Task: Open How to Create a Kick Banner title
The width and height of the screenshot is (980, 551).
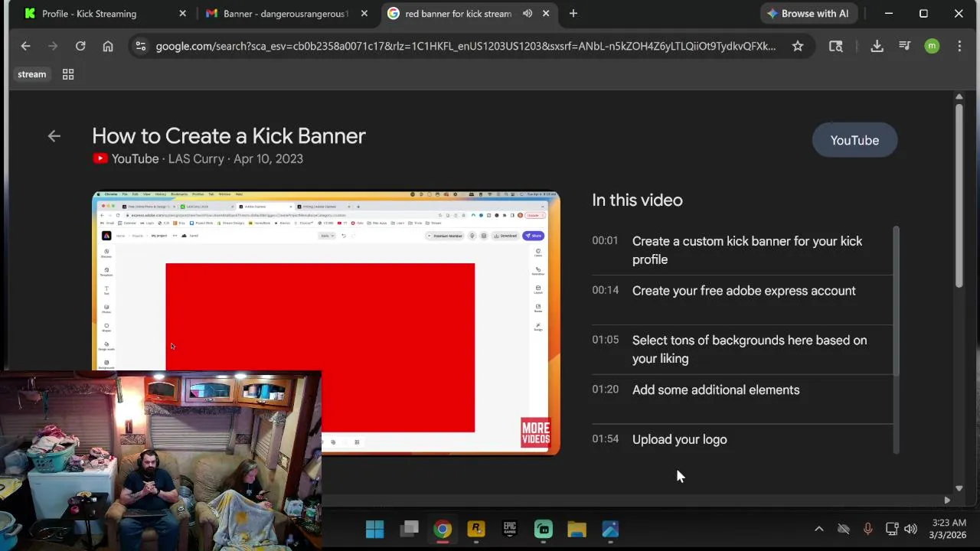Action: (x=229, y=136)
